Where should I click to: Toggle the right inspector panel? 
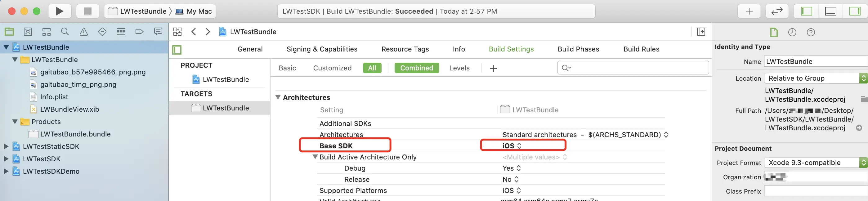855,11
